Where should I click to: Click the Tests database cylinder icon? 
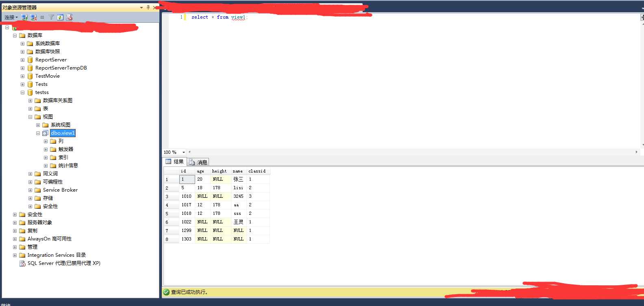point(30,84)
